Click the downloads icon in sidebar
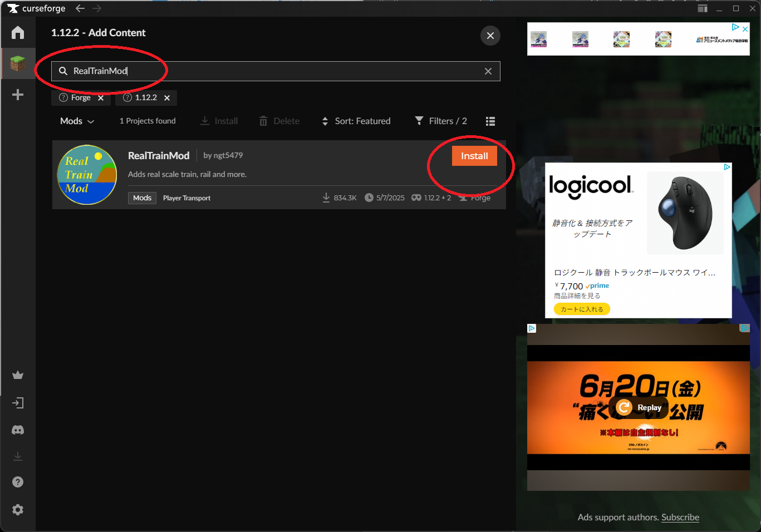The height and width of the screenshot is (532, 761). (x=18, y=456)
